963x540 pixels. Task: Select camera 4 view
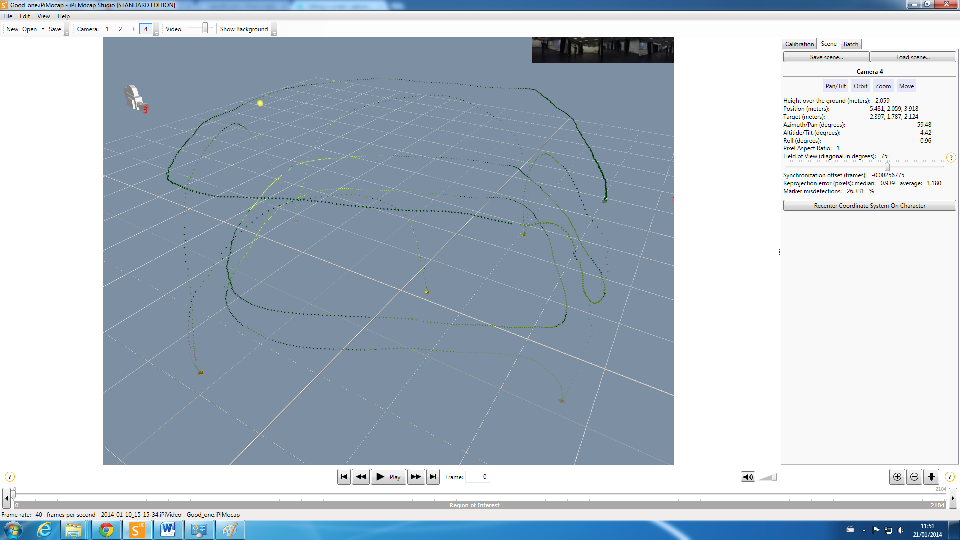click(146, 29)
